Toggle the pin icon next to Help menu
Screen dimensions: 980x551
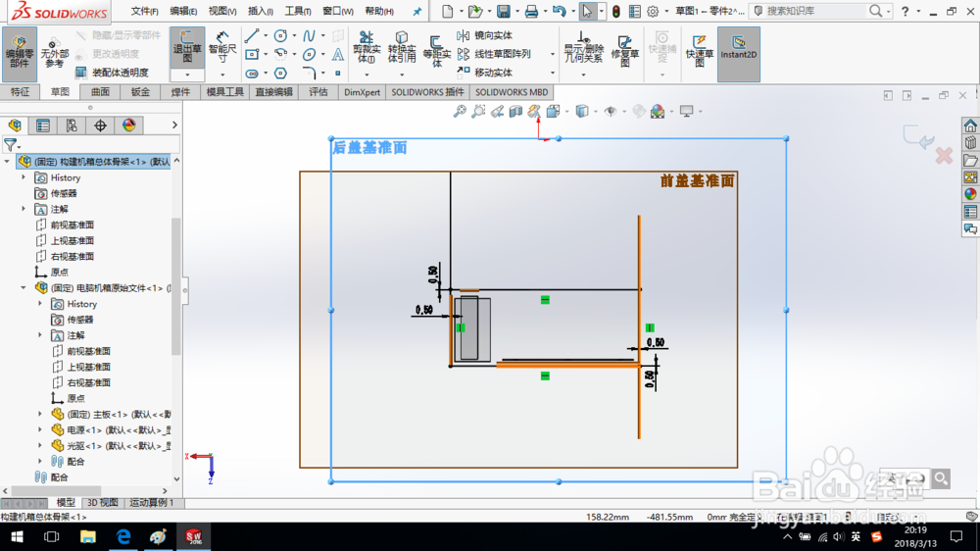click(416, 11)
